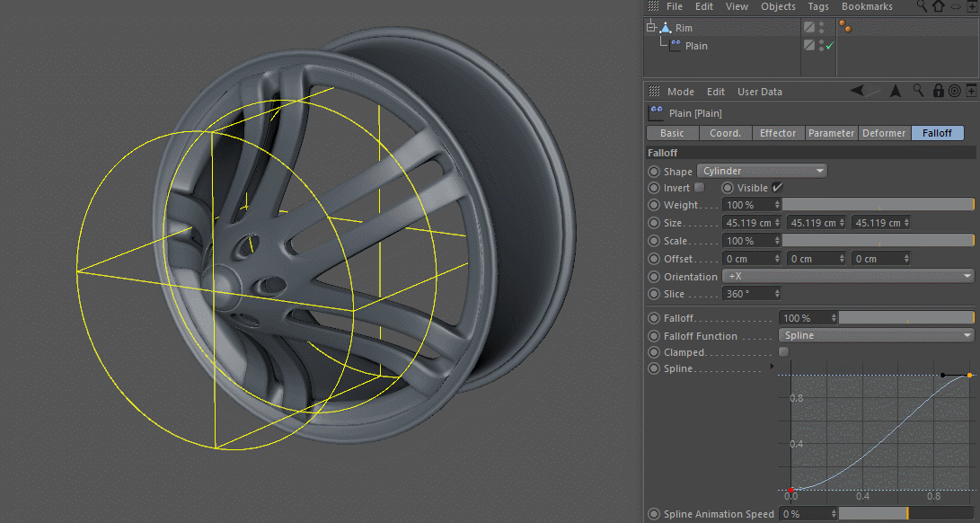
Task: Switch to the Effector tab
Action: (x=778, y=133)
